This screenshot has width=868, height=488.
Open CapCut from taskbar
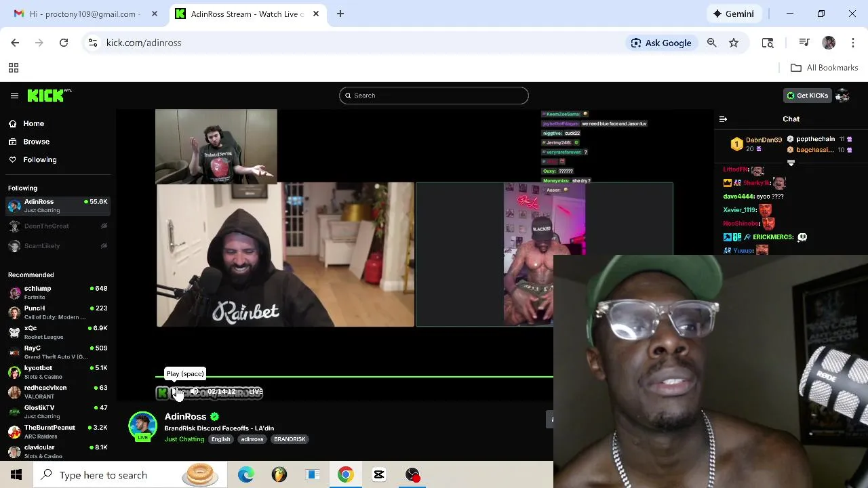[378, 474]
